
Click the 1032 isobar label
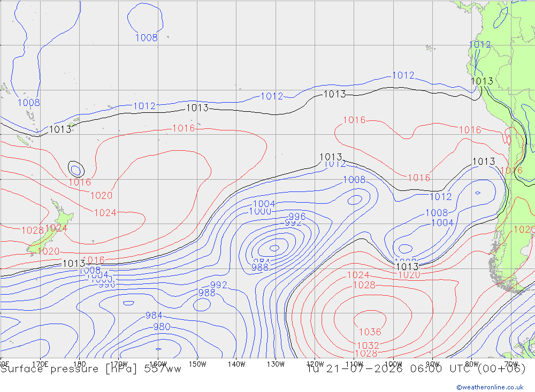368,345
